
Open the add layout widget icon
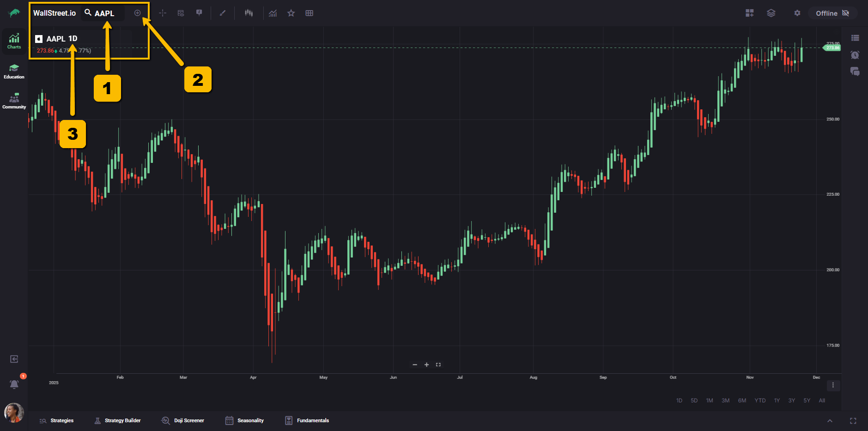point(749,13)
